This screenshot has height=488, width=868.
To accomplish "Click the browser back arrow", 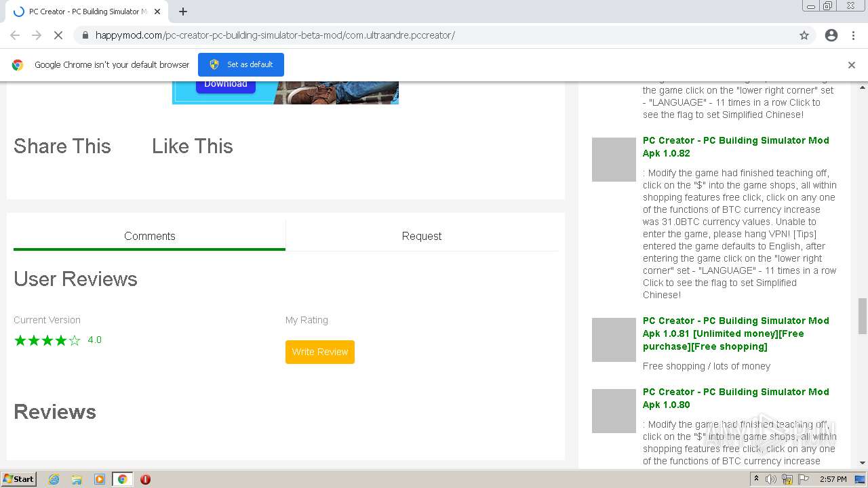I will tap(15, 35).
